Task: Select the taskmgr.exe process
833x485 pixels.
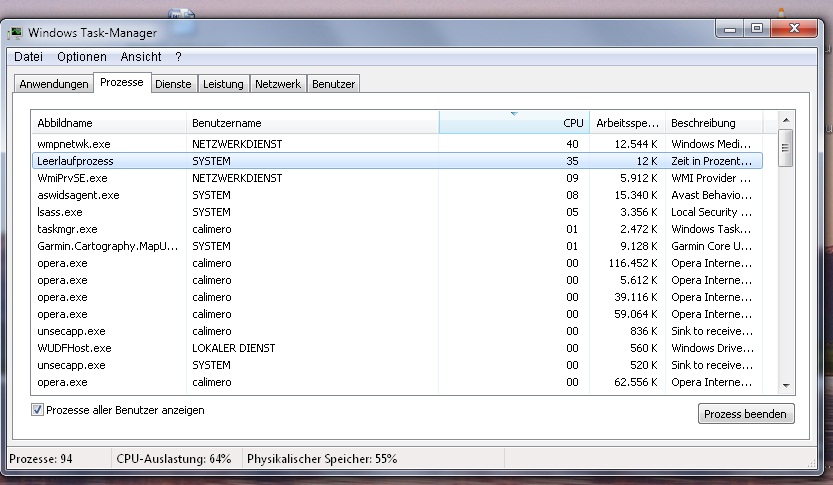Action: tap(397, 229)
